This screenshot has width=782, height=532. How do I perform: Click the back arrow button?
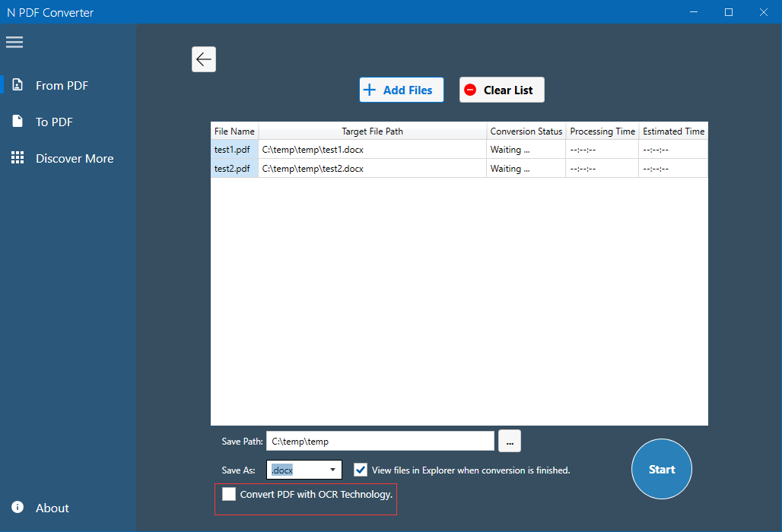(x=204, y=59)
